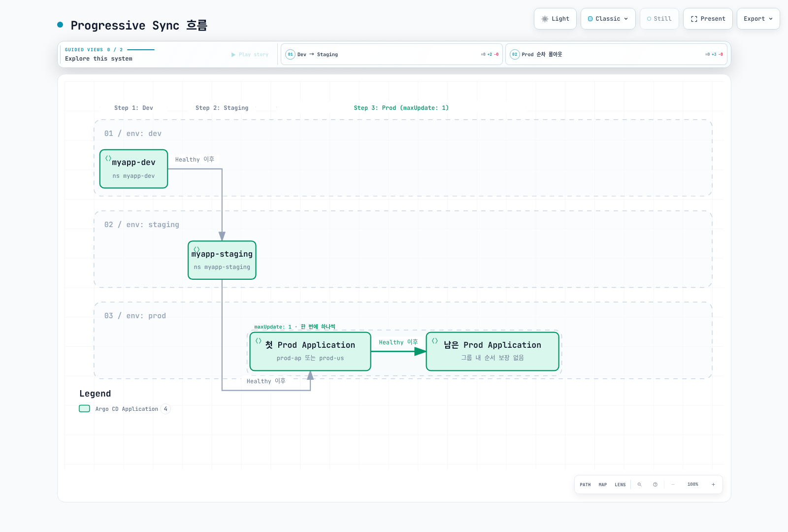Toggle MAP mode in canvas toolbar
The width and height of the screenshot is (788, 532).
pyautogui.click(x=603, y=485)
